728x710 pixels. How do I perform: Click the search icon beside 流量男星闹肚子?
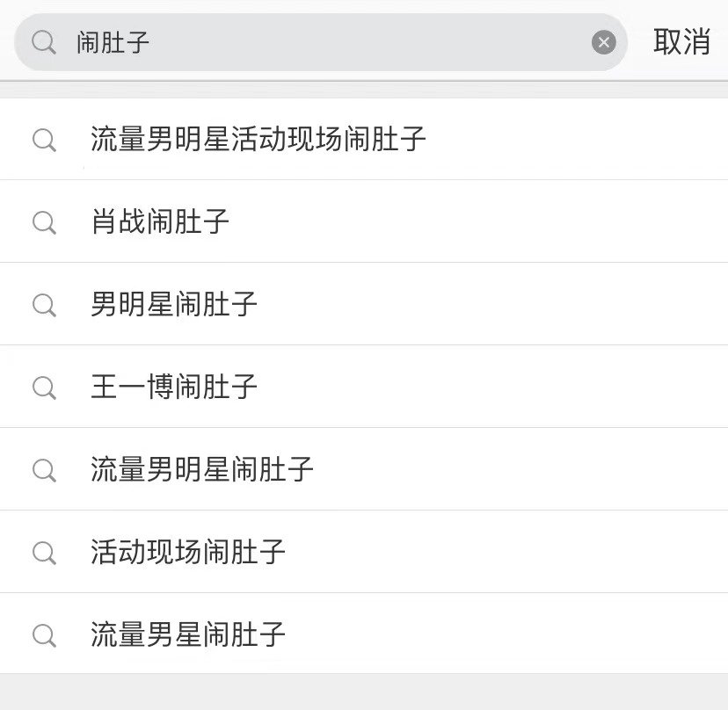click(45, 635)
